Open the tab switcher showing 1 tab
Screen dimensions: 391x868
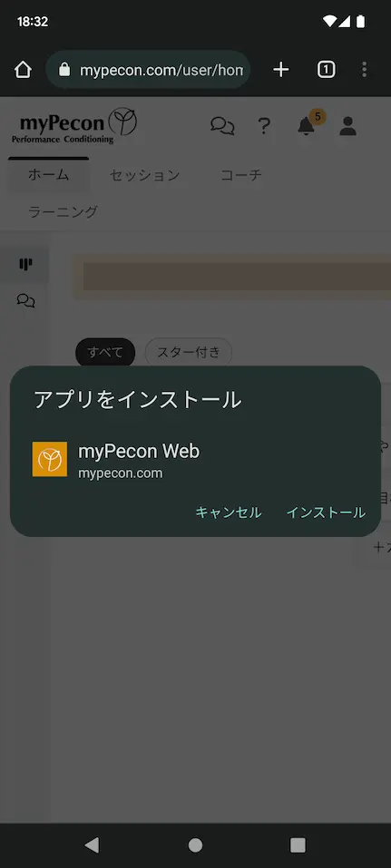[327, 70]
